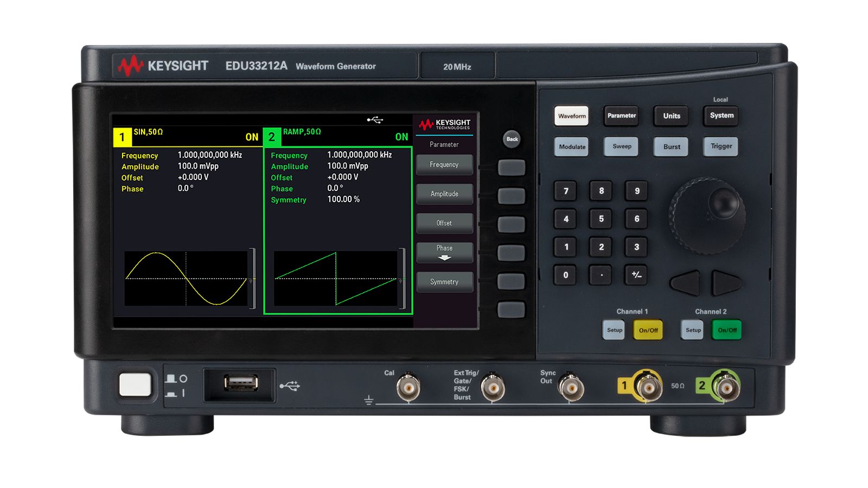
Task: Tap the Back button beside the screen
Action: click(x=512, y=139)
